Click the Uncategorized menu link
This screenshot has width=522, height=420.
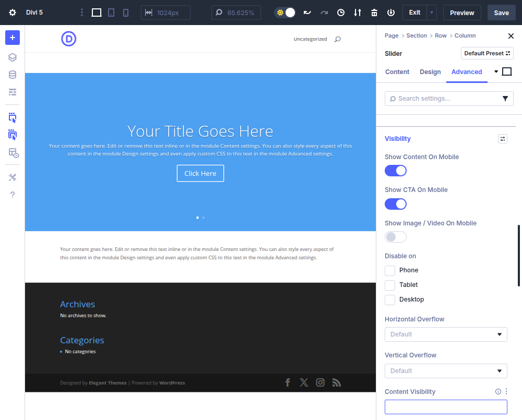(x=310, y=39)
